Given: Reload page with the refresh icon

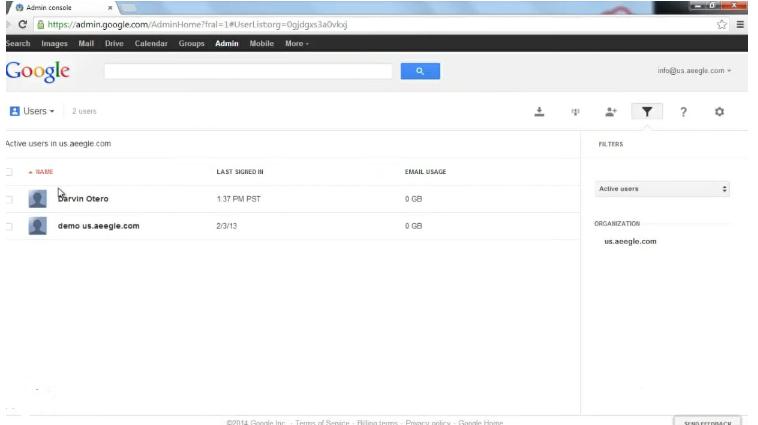Looking at the screenshot, I should coord(22,24).
